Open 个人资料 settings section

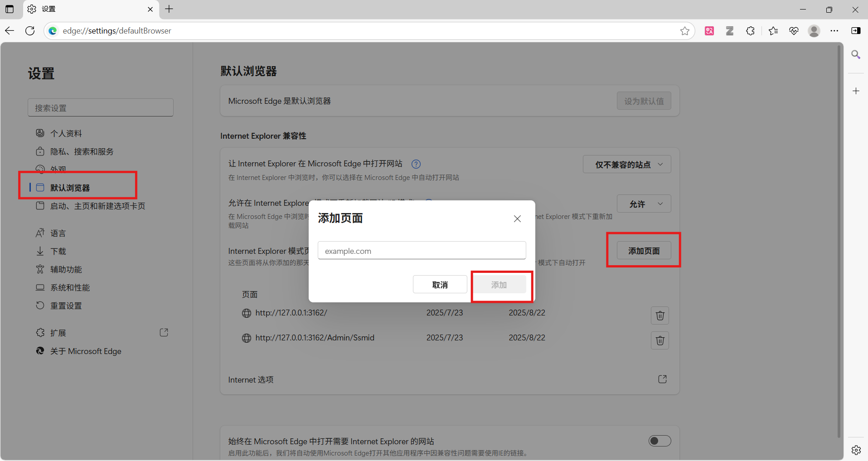click(66, 133)
